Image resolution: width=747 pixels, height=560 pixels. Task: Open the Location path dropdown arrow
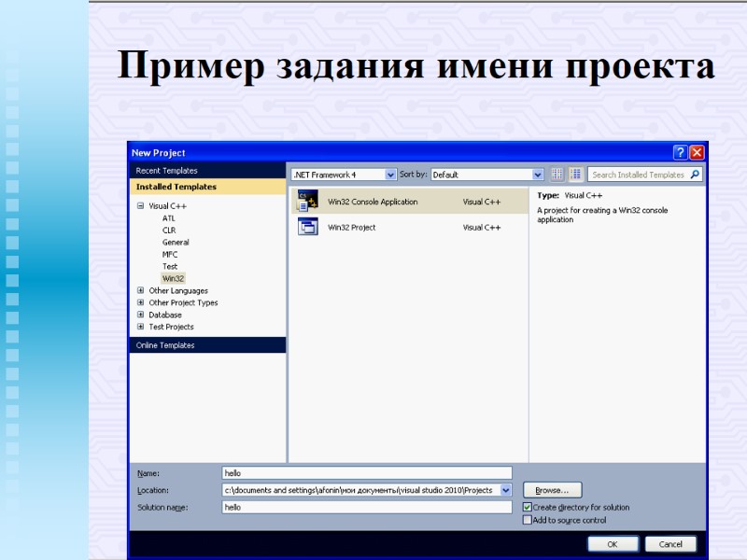coord(504,490)
